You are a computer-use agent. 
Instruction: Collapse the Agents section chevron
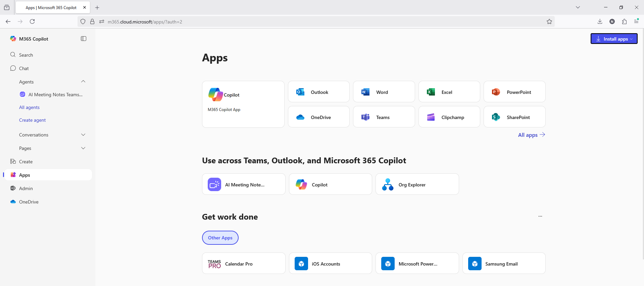[x=83, y=81]
